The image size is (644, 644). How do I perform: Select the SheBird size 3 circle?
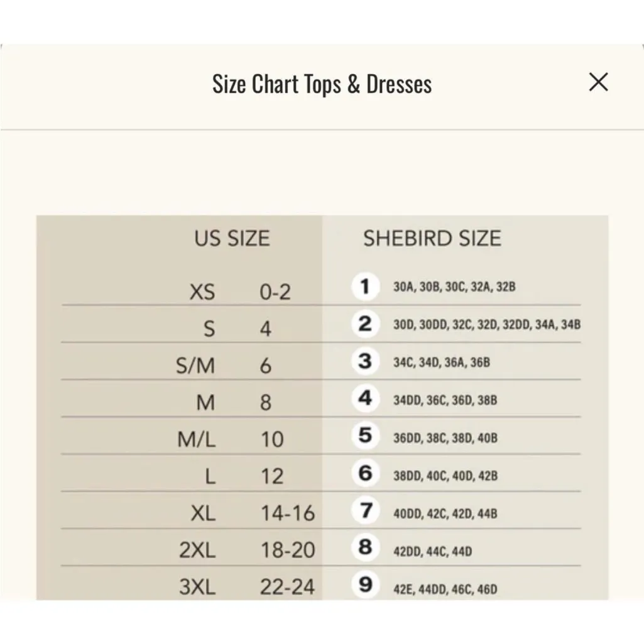[365, 362]
